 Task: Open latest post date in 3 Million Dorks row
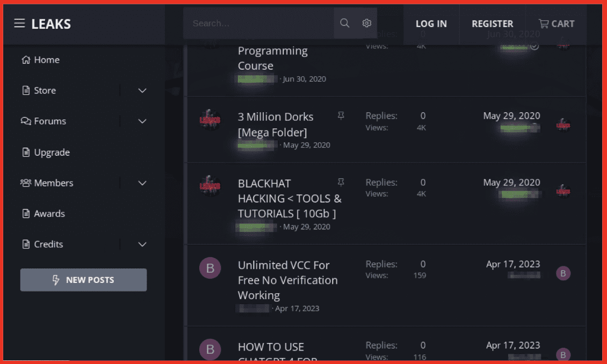click(511, 115)
